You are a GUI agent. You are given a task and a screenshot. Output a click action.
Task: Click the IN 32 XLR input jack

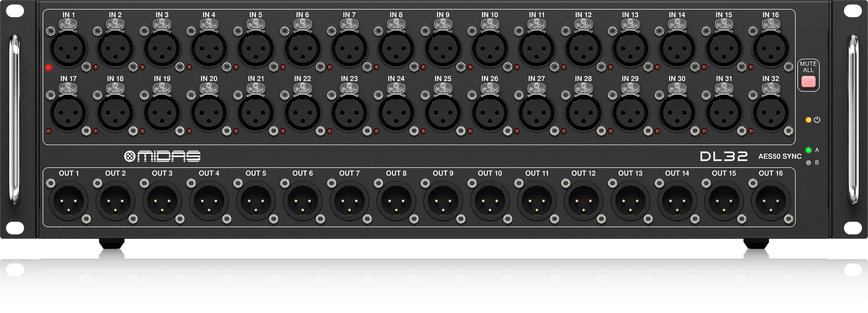(771, 113)
